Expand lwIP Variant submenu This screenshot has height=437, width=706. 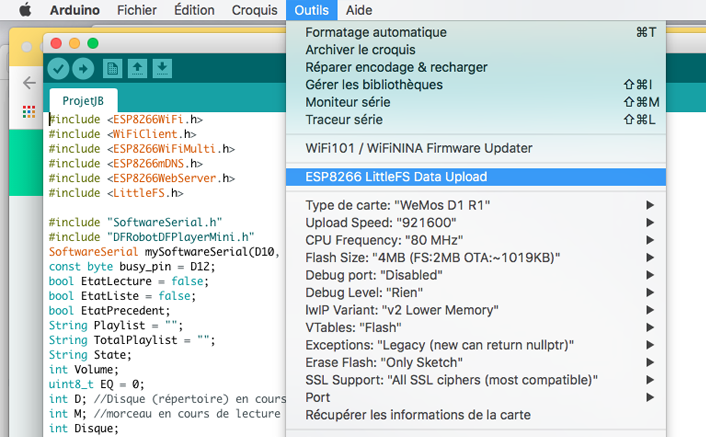tap(476, 310)
